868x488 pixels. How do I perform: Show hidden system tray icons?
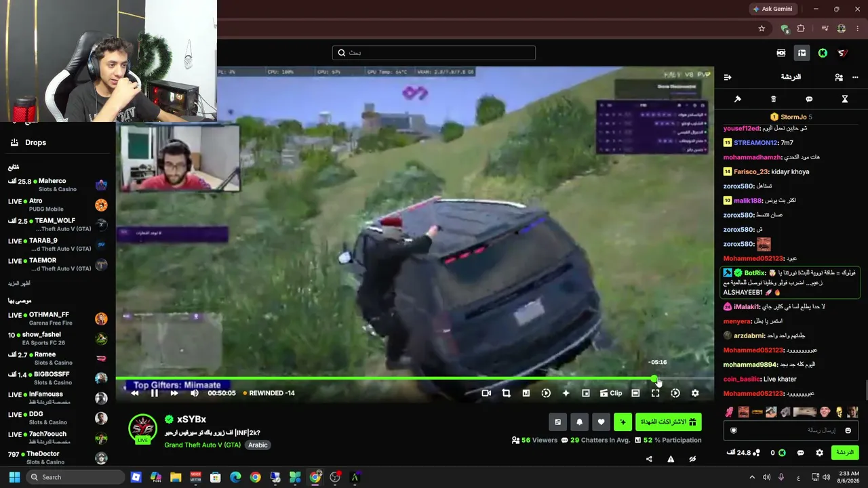pos(751,477)
